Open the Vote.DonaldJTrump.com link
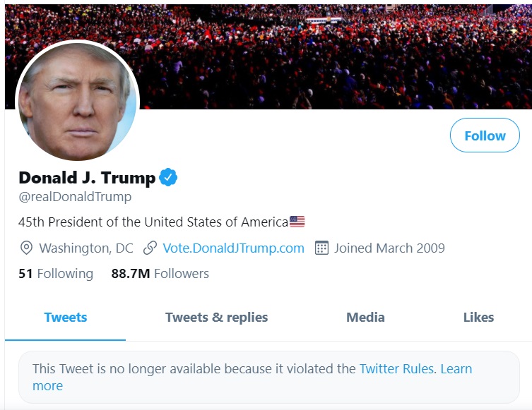Viewport: 532px width, 410px height. coord(233,248)
